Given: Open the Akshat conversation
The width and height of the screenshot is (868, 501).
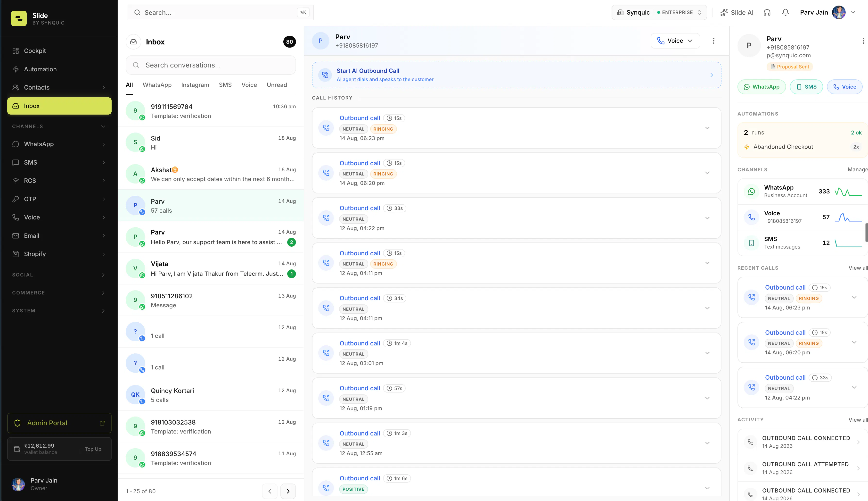Looking at the screenshot, I should point(211,174).
